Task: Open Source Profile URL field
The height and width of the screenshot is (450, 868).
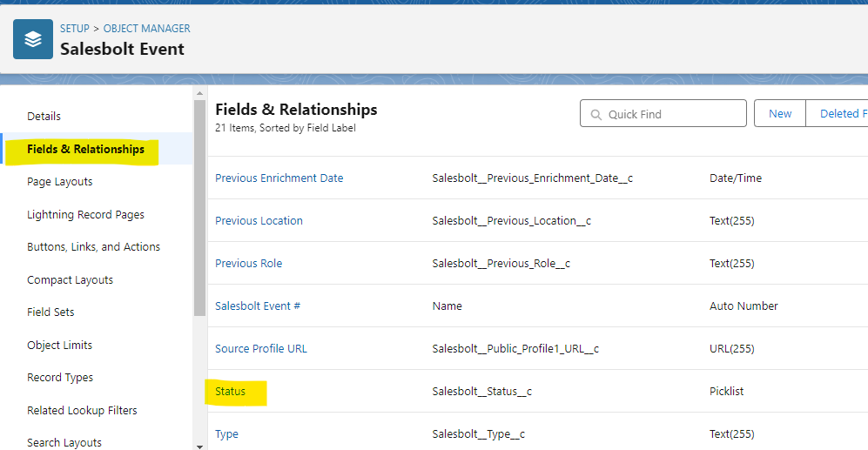Action: tap(260, 349)
